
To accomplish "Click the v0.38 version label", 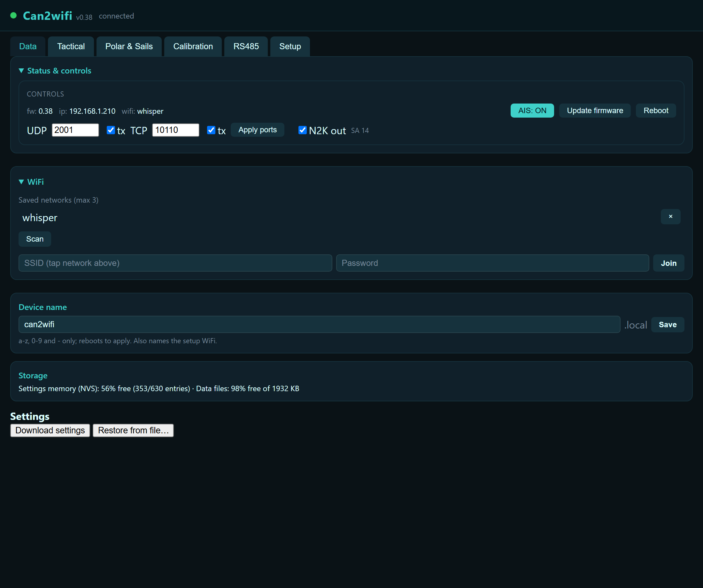I will (84, 17).
